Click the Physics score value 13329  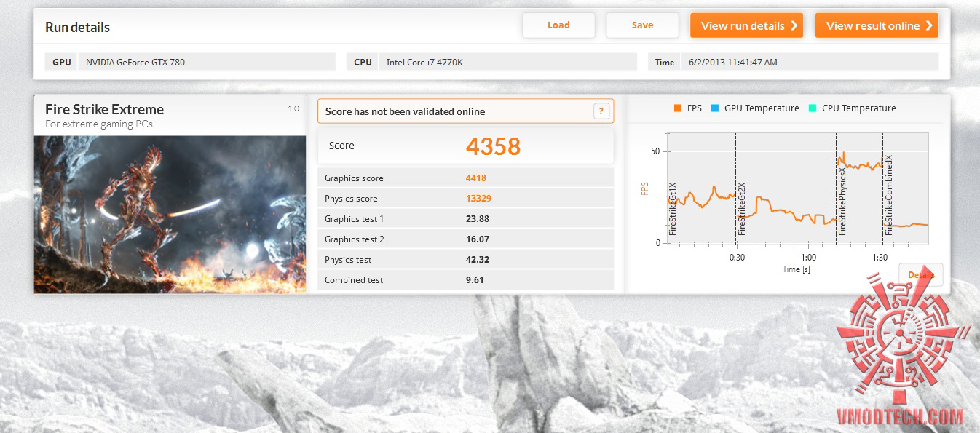pyautogui.click(x=478, y=199)
